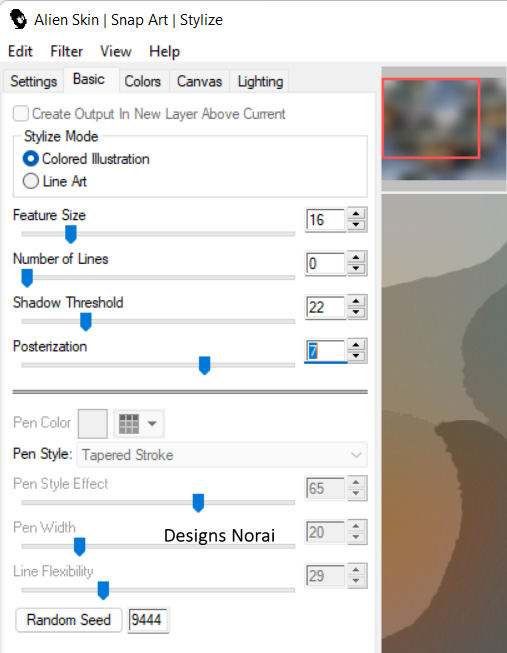Open the Pen Color grid palette icon
507x653 pixels.
tap(129, 424)
